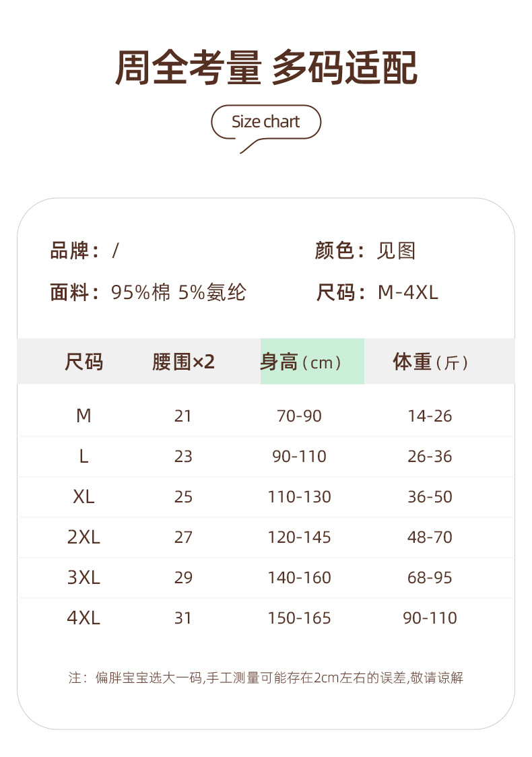Click the XL size row label
This screenshot has height=757, width=532.
pos(84,497)
